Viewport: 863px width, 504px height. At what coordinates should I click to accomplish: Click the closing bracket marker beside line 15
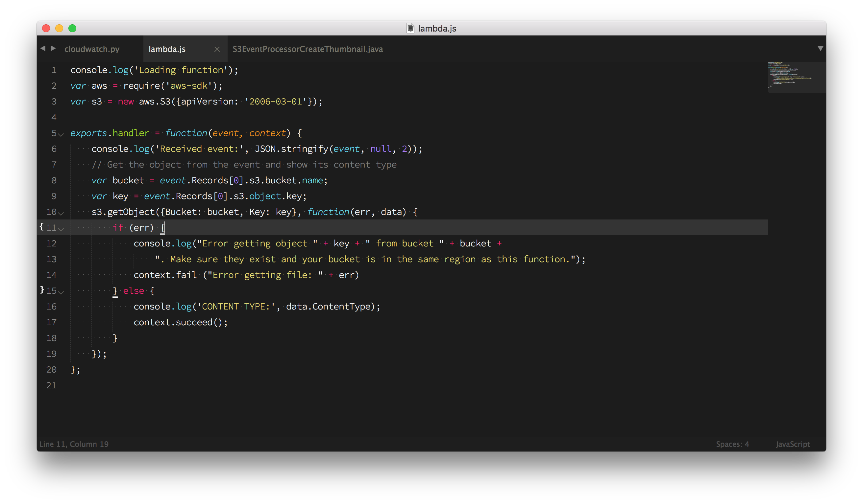pos(42,290)
